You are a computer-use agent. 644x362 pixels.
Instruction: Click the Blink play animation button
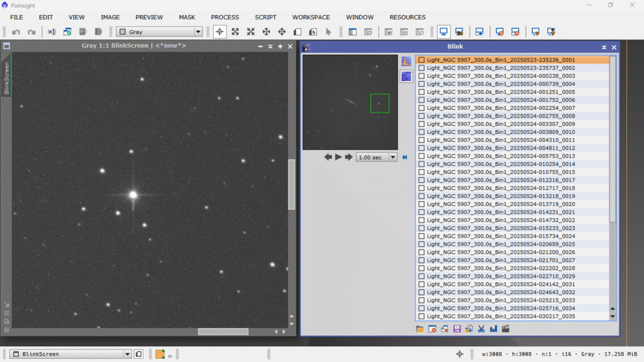338,157
